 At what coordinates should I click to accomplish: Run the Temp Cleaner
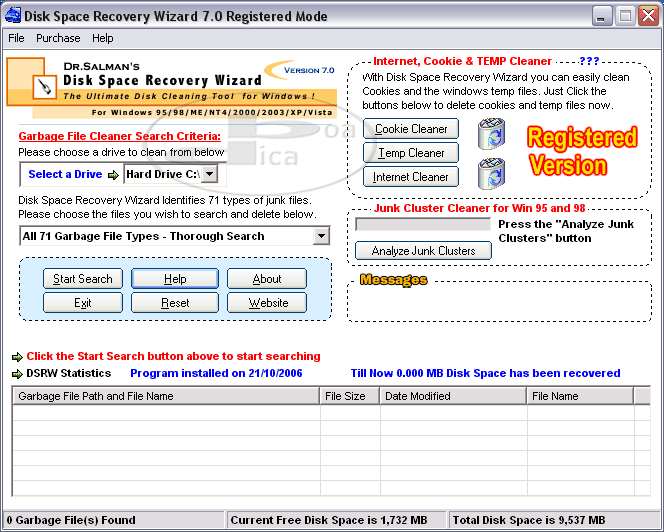(411, 153)
